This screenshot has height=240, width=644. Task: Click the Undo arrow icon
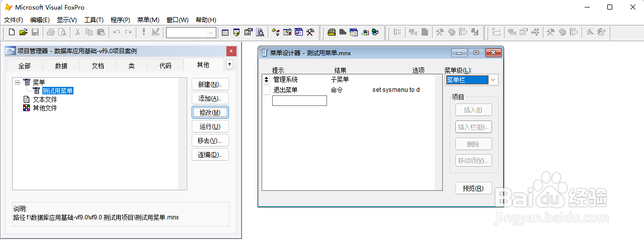click(116, 32)
